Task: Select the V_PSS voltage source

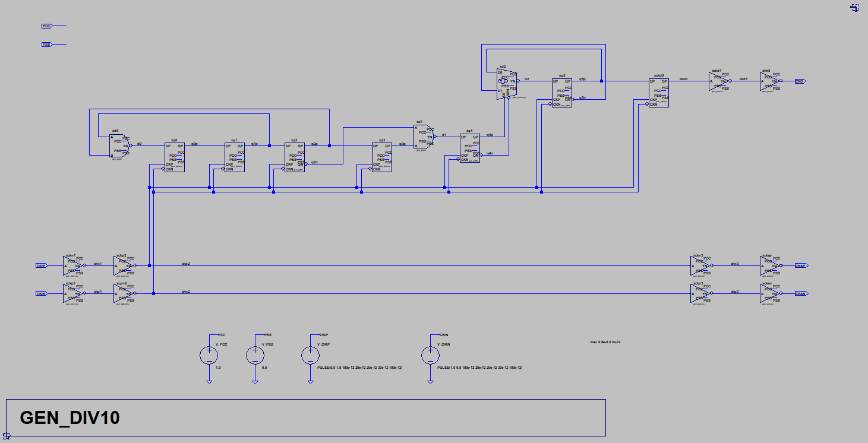Action: point(255,355)
